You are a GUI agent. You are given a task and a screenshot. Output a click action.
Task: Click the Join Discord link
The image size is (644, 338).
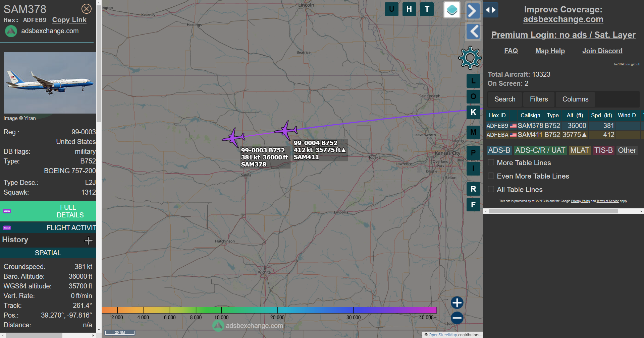[x=602, y=51]
